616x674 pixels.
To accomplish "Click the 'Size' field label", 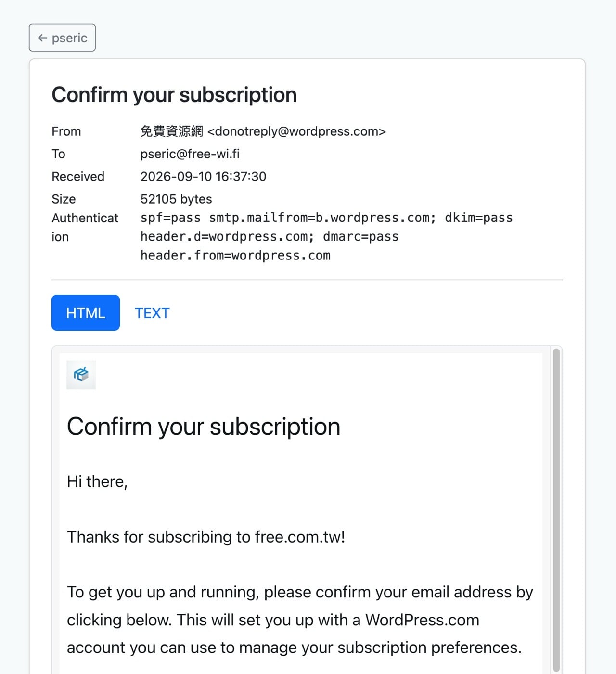I will tap(64, 199).
